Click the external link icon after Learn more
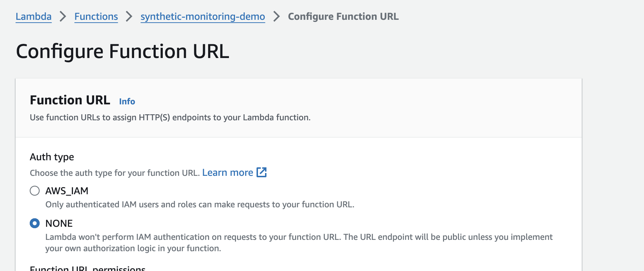Viewport: 644px width, 271px height. (x=261, y=172)
